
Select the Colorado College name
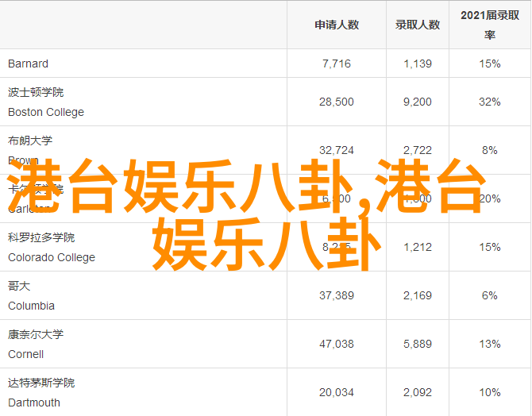52,257
